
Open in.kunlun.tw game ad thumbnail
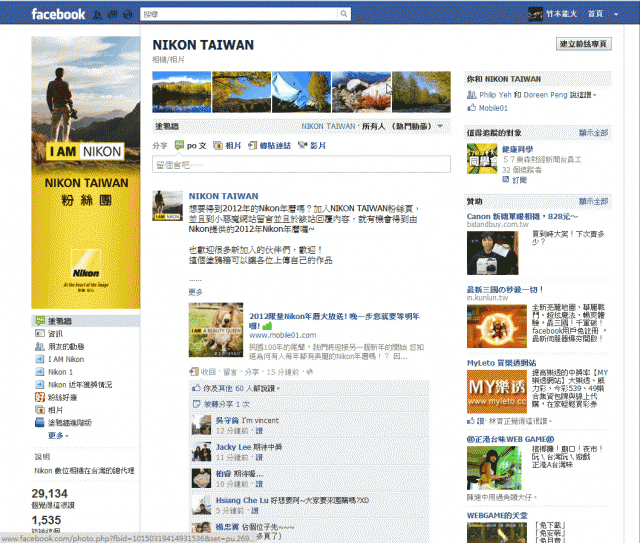coord(497,326)
